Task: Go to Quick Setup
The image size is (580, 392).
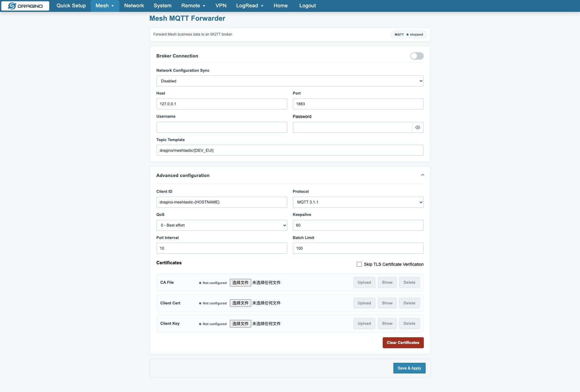Action: (71, 6)
